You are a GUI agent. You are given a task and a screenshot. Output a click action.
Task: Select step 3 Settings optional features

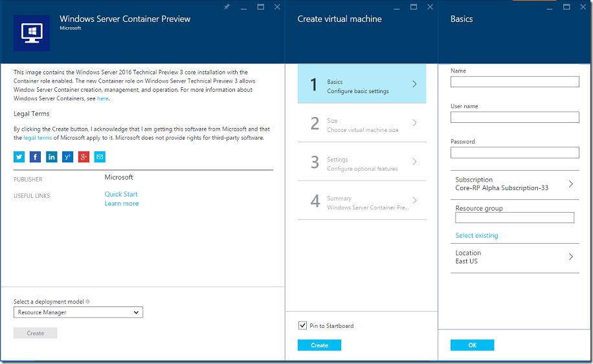pos(362,162)
